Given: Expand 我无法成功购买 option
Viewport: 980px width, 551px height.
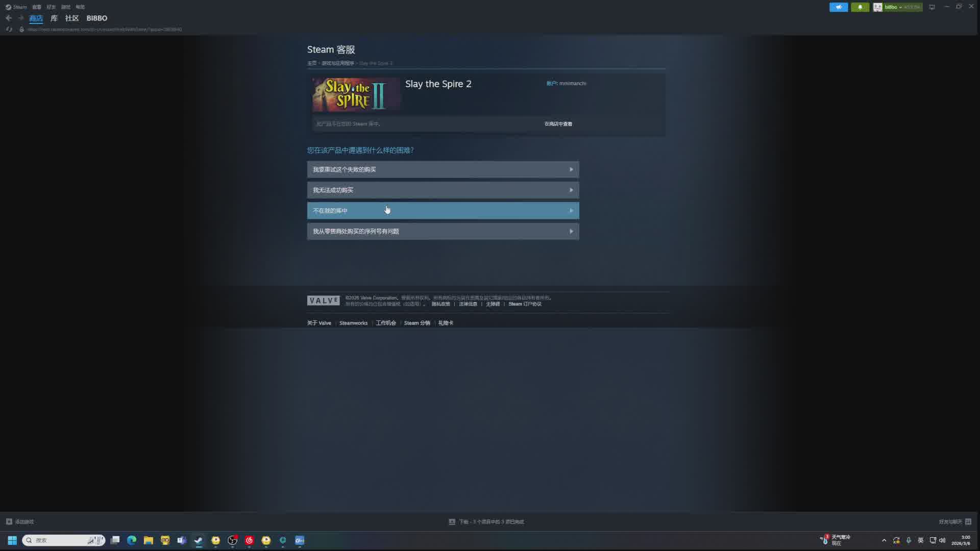Looking at the screenshot, I should point(443,190).
